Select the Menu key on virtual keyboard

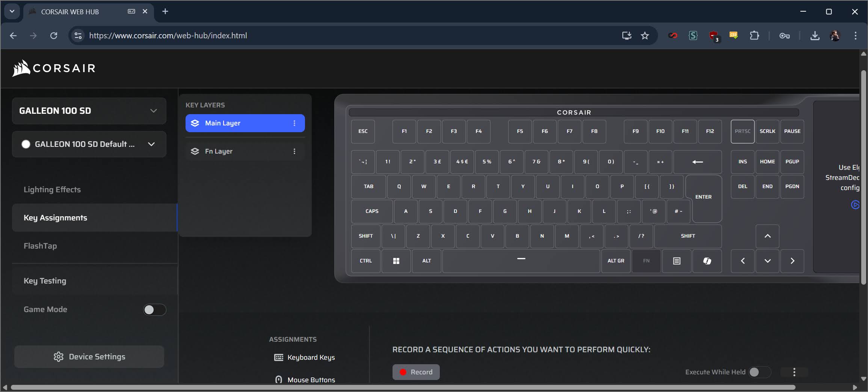pyautogui.click(x=676, y=261)
